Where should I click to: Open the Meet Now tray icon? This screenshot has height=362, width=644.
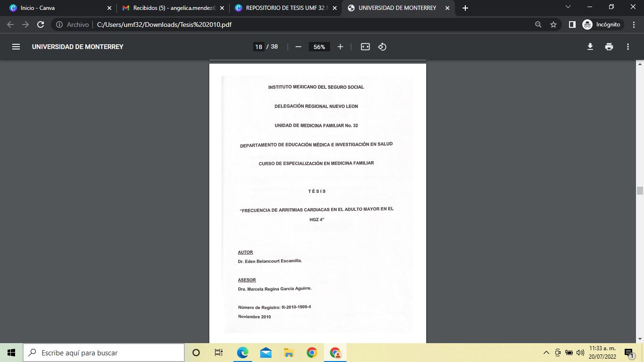click(558, 353)
